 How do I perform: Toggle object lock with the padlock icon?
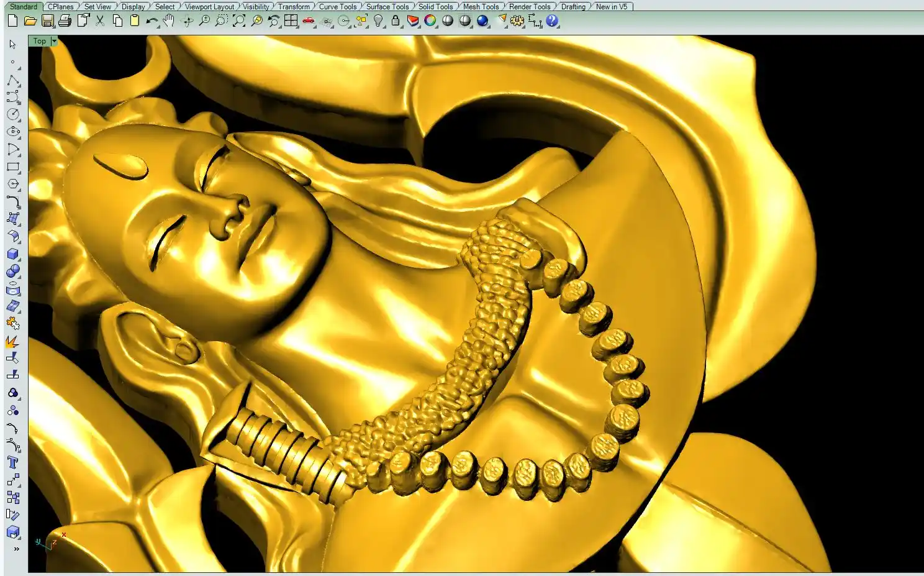click(x=396, y=21)
